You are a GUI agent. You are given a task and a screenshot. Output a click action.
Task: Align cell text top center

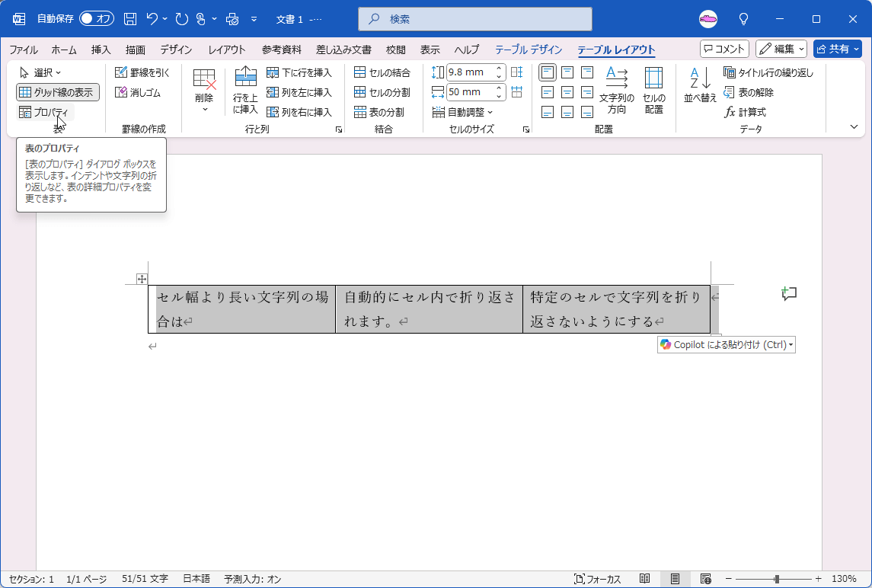[x=567, y=72]
